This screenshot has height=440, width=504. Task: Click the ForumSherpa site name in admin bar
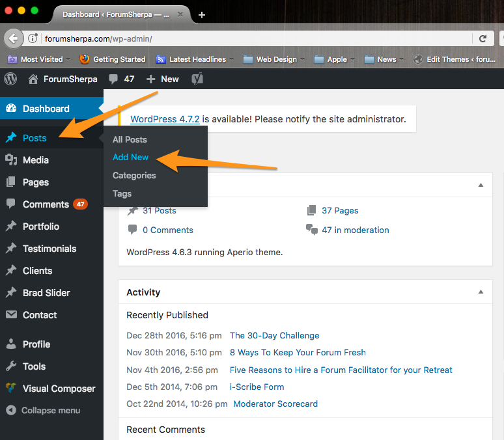point(70,79)
